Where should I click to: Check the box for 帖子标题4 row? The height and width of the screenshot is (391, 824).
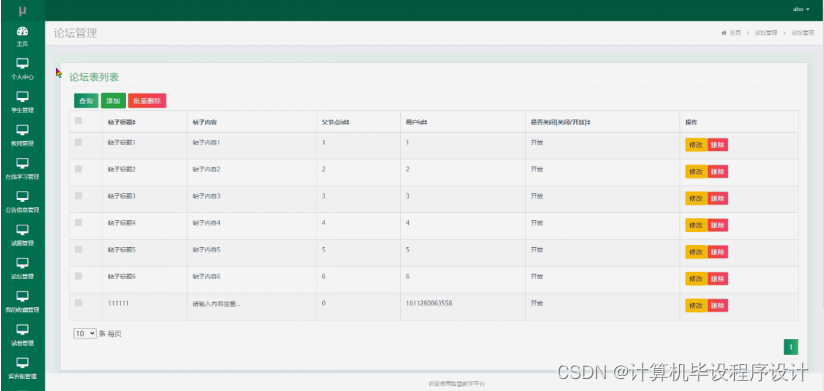[78, 222]
